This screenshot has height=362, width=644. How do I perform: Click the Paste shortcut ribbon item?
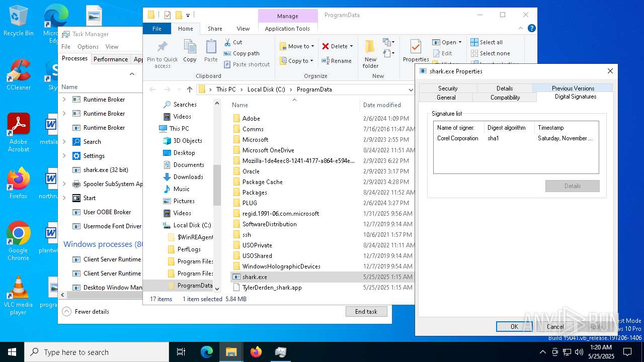coord(247,64)
